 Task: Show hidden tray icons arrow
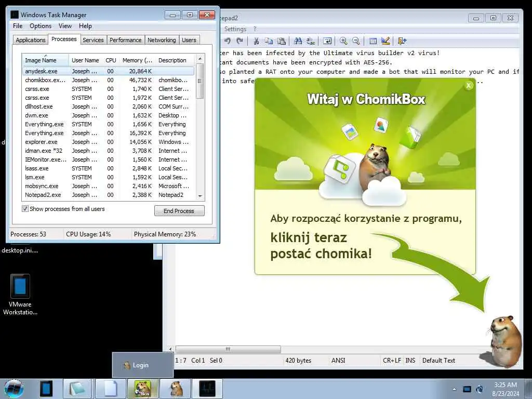coord(454,389)
